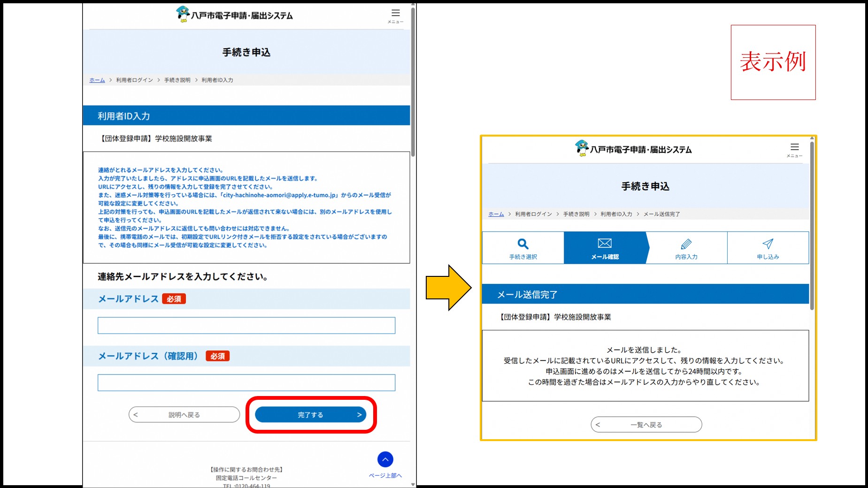Click the メールアドレス（確認用） input field
The width and height of the screenshot is (868, 488).
(246, 382)
